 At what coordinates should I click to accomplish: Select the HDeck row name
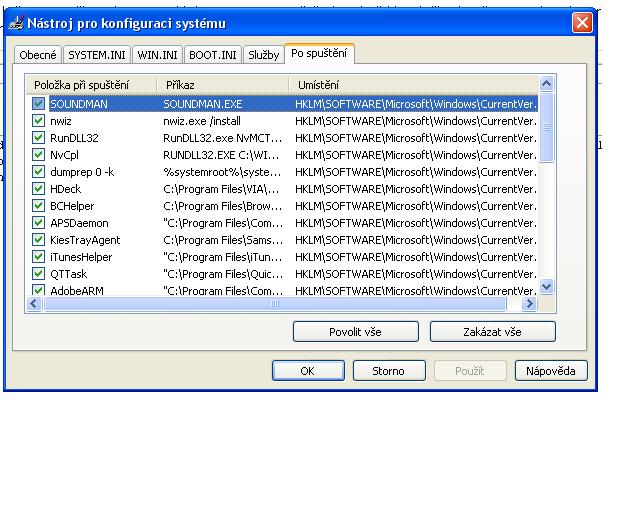(x=65, y=189)
